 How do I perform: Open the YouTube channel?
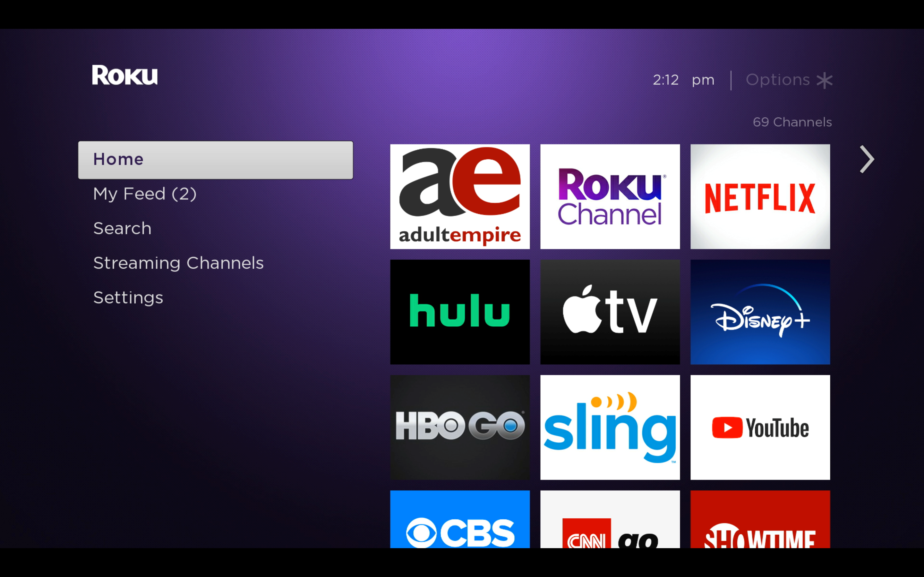[x=760, y=427]
